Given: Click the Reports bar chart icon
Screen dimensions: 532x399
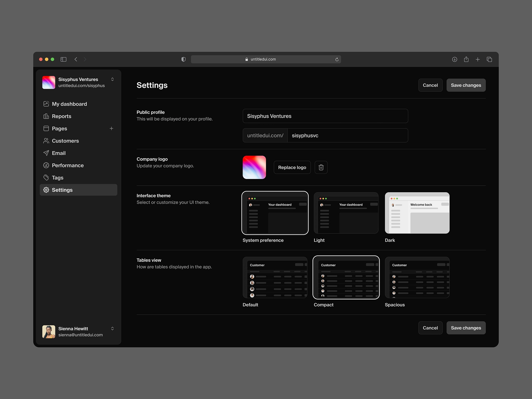Looking at the screenshot, I should 46,116.
